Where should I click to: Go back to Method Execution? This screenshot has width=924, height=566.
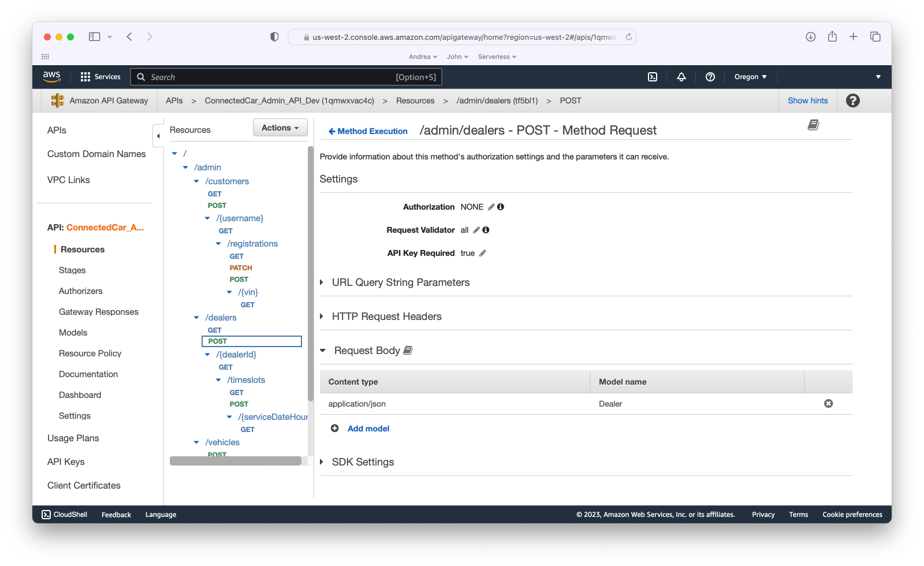[368, 131]
